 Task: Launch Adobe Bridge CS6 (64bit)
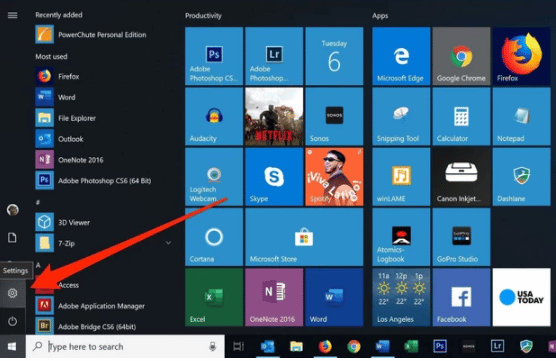point(85,327)
